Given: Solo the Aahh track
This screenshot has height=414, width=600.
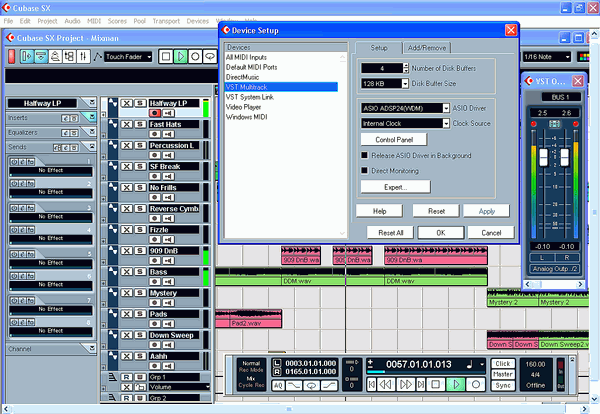Looking at the screenshot, I should [x=140, y=356].
